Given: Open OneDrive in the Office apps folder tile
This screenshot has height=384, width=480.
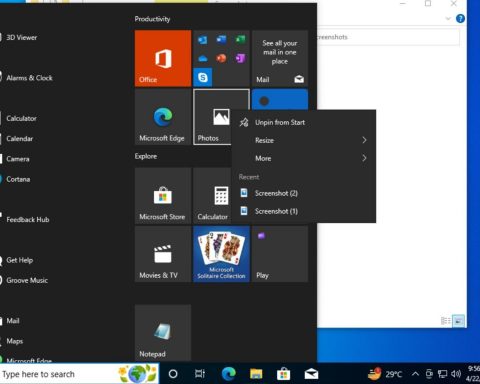Looking at the screenshot, I should [x=203, y=59].
